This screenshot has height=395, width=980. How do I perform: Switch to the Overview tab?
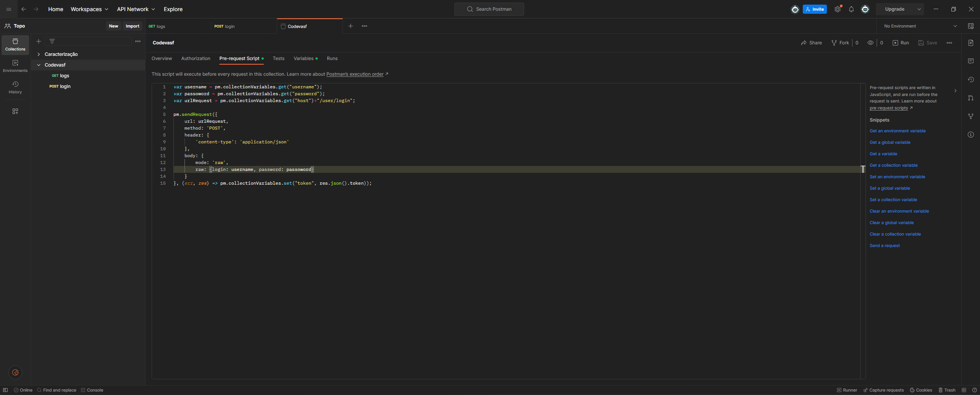tap(162, 59)
